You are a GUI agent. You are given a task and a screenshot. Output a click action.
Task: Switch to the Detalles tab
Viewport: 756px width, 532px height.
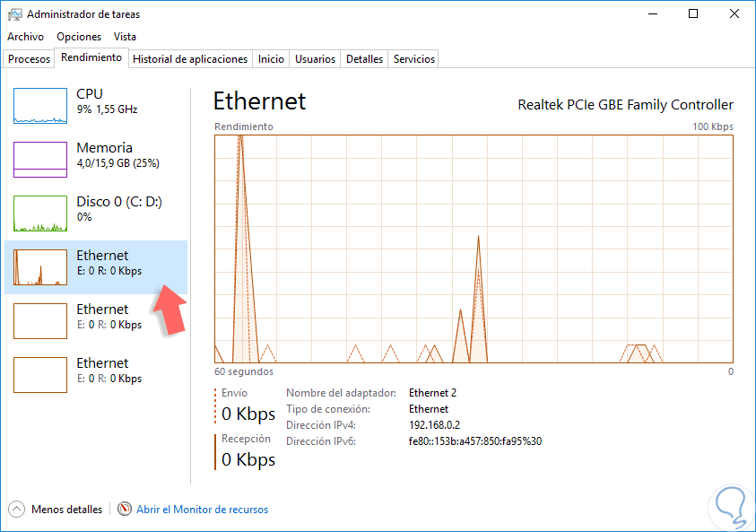pyautogui.click(x=365, y=59)
